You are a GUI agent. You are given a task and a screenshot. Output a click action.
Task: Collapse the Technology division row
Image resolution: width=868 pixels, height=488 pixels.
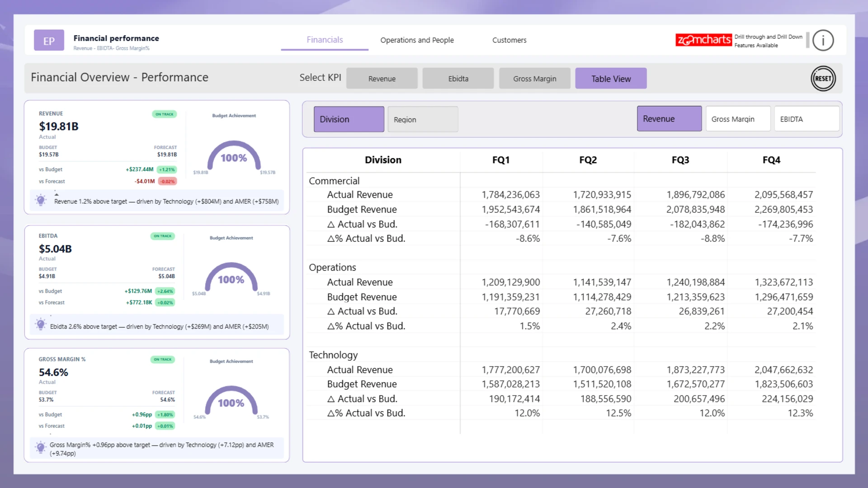point(333,355)
